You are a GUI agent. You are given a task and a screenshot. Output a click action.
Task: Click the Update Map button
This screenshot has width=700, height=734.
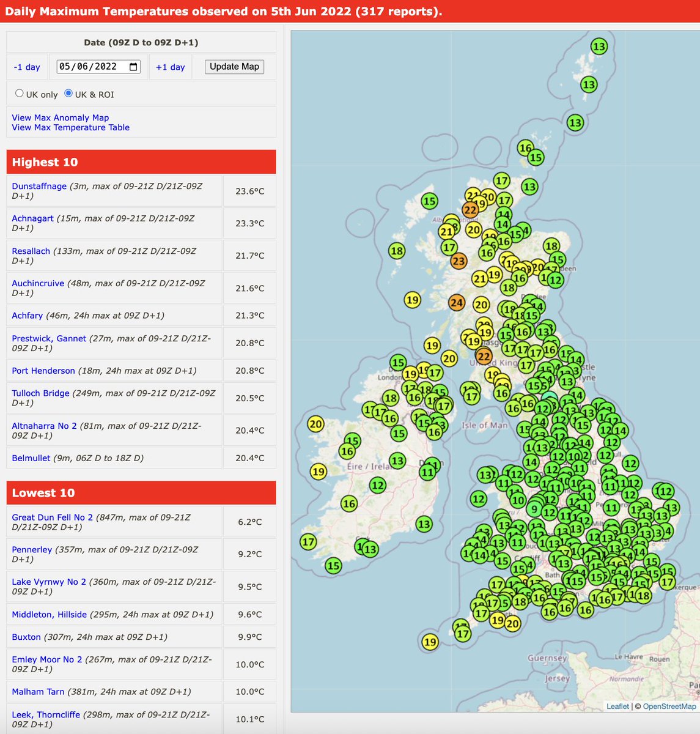point(234,67)
